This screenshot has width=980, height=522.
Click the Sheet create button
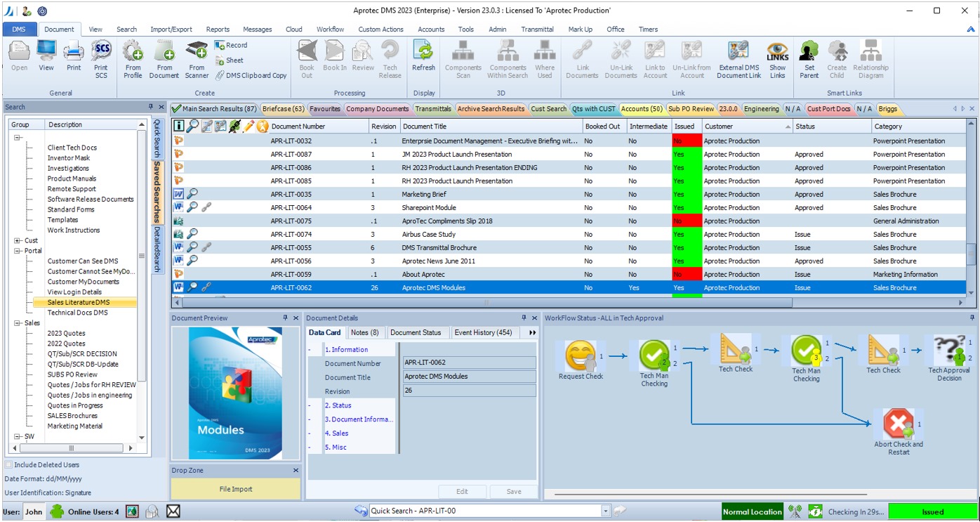[x=230, y=60]
